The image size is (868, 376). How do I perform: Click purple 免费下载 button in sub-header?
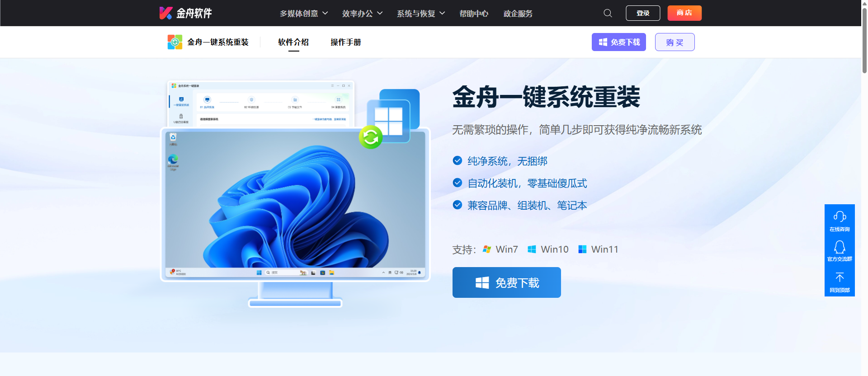click(x=619, y=42)
